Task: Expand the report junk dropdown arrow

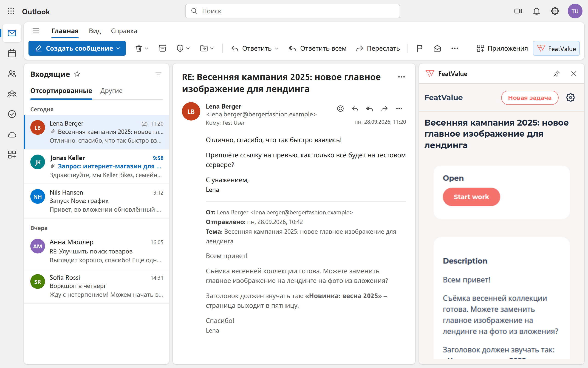Action: click(188, 49)
